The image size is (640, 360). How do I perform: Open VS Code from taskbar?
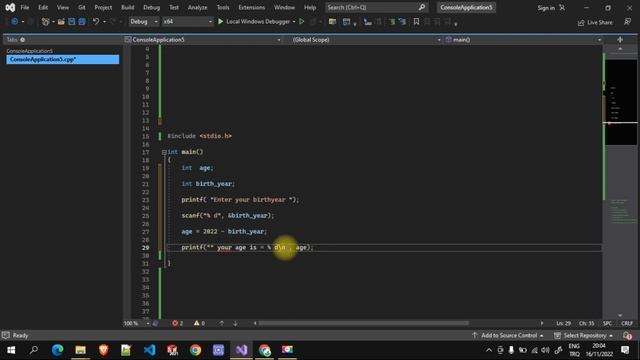(x=149, y=350)
